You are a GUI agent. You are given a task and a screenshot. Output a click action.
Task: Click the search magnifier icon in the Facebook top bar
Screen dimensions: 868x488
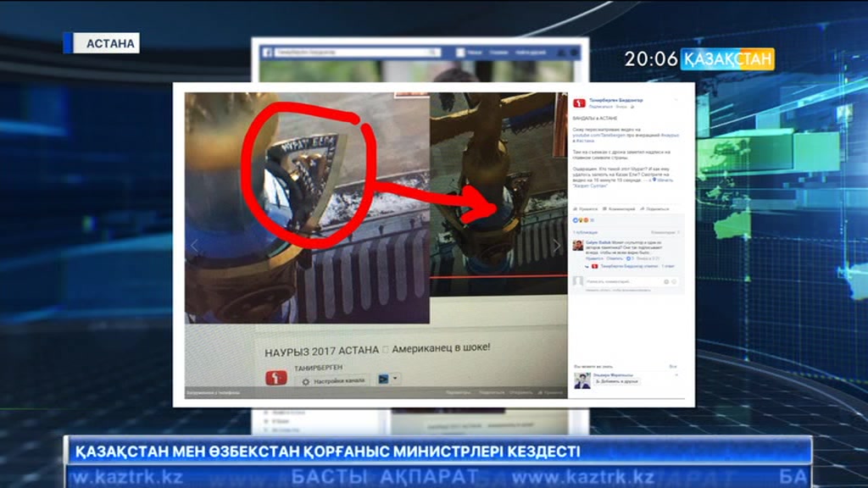pos(433,52)
